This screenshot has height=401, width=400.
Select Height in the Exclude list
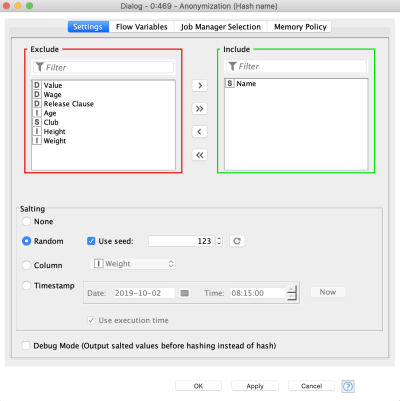(103, 131)
